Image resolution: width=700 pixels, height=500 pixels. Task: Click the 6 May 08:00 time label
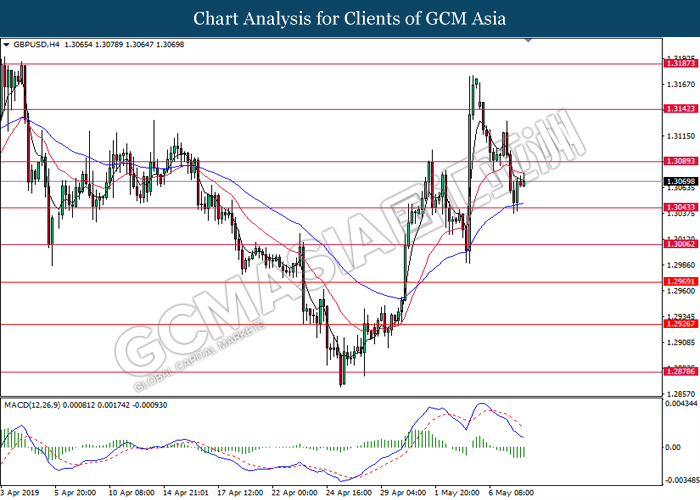point(511,493)
